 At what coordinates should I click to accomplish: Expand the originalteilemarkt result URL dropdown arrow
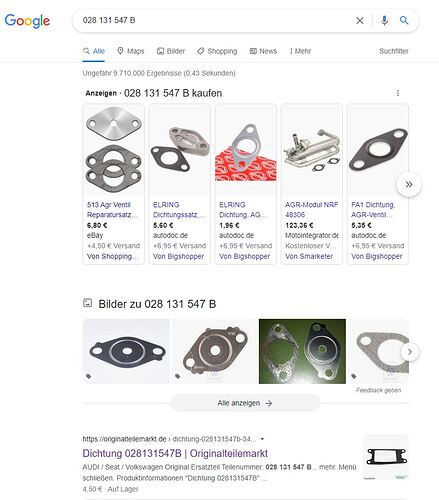click(262, 439)
